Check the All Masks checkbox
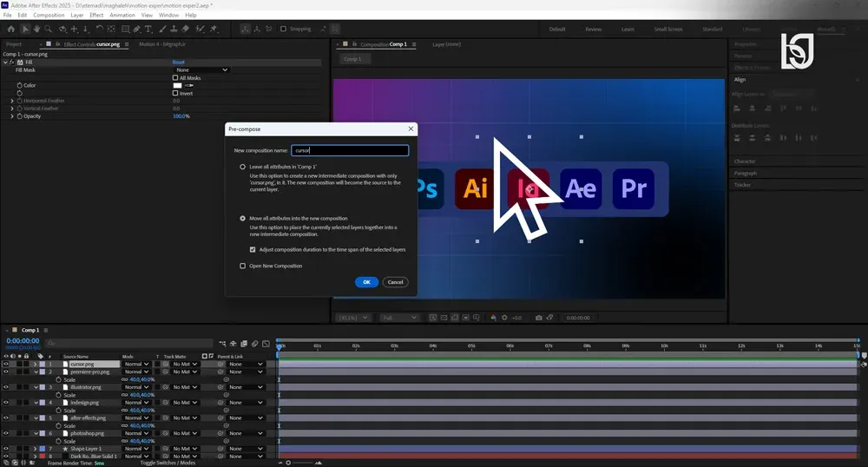Image resolution: width=868 pixels, height=467 pixels. pos(175,78)
